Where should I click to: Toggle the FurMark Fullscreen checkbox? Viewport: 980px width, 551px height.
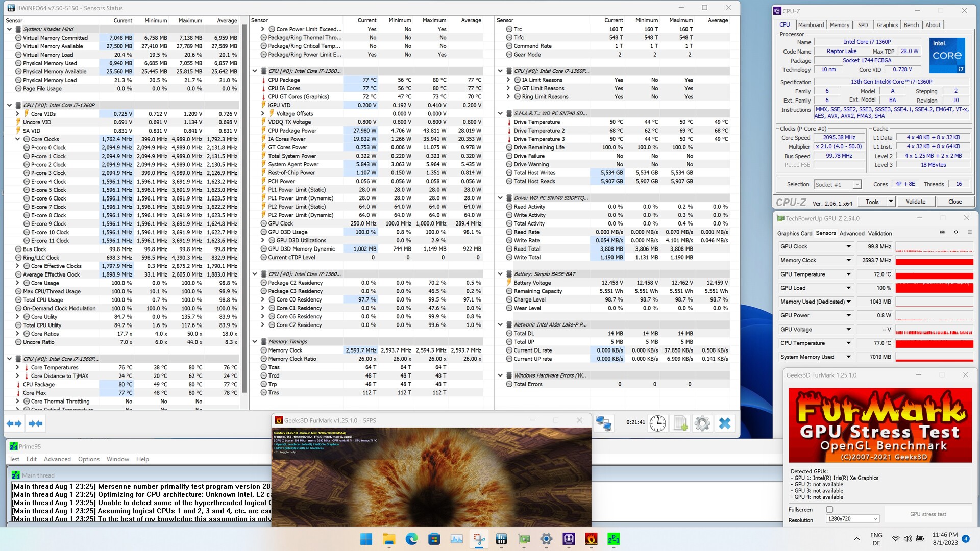[829, 509]
